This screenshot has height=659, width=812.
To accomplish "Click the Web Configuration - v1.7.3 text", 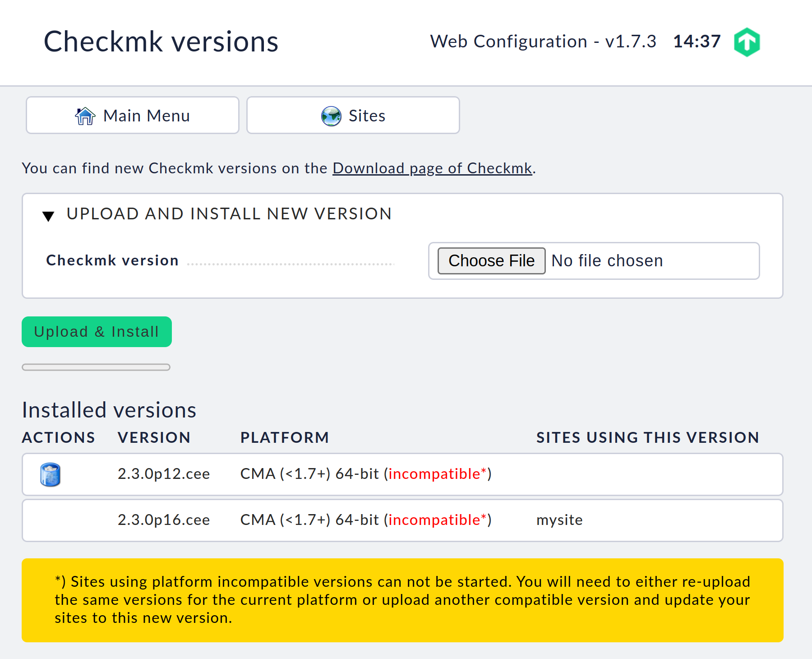I will pyautogui.click(x=543, y=42).
